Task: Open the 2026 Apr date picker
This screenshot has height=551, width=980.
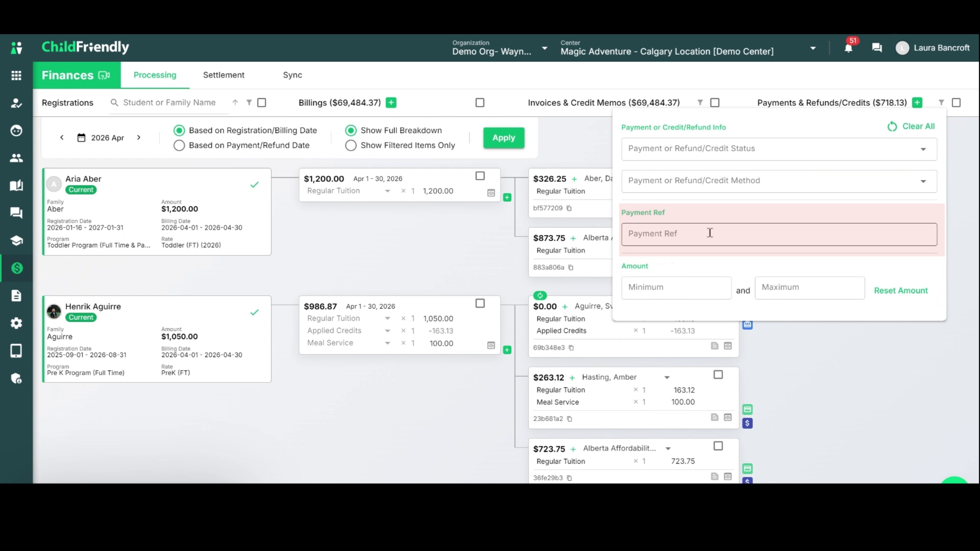Action: coord(101,138)
